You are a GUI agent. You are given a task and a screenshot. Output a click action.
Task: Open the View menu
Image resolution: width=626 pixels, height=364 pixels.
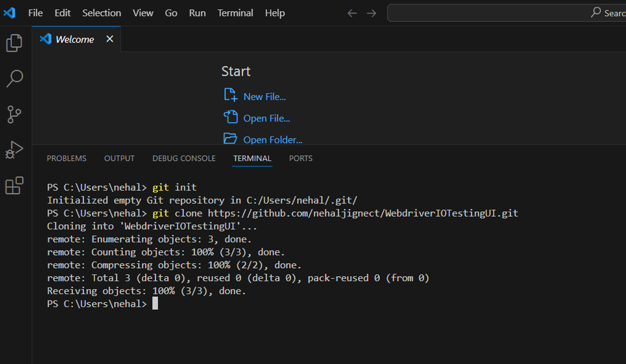[x=143, y=13]
